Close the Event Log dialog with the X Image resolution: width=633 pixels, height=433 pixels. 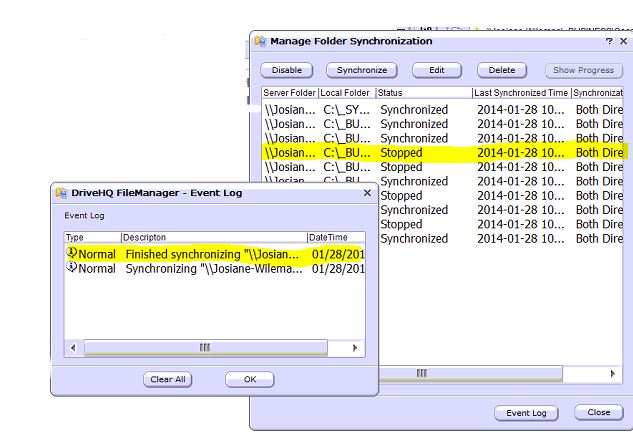(x=366, y=193)
